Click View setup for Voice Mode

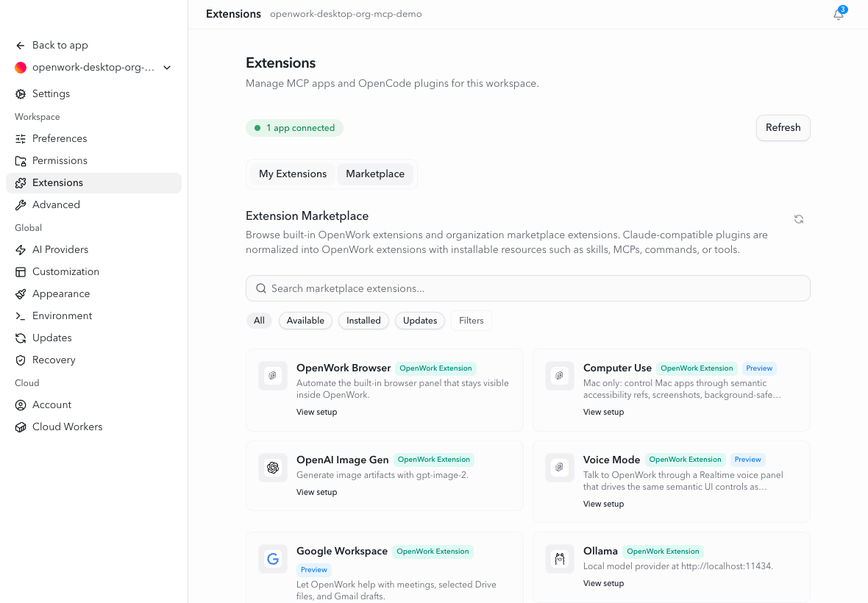[603, 504]
